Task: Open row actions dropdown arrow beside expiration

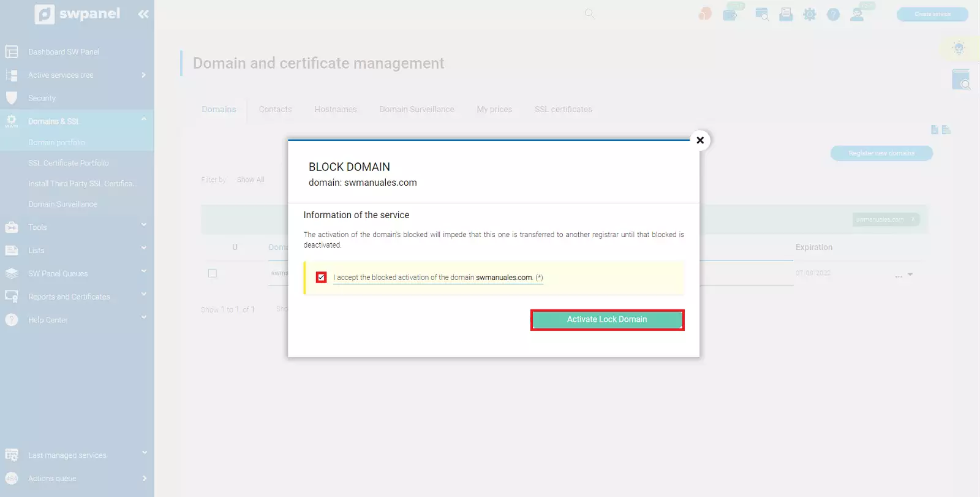Action: coord(910,275)
